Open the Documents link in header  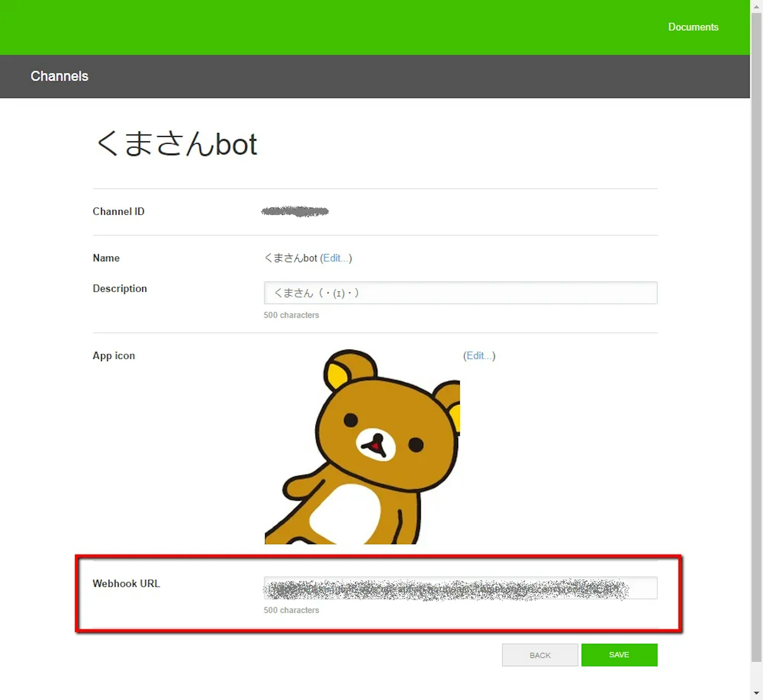pos(693,27)
